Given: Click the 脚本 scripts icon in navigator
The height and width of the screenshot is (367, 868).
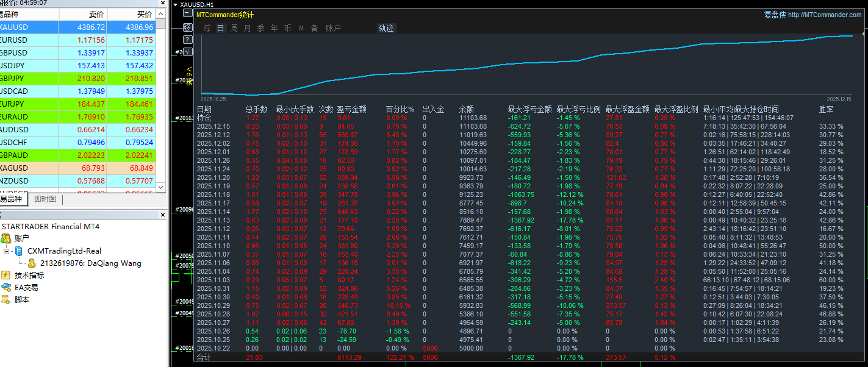Looking at the screenshot, I should [x=6, y=300].
